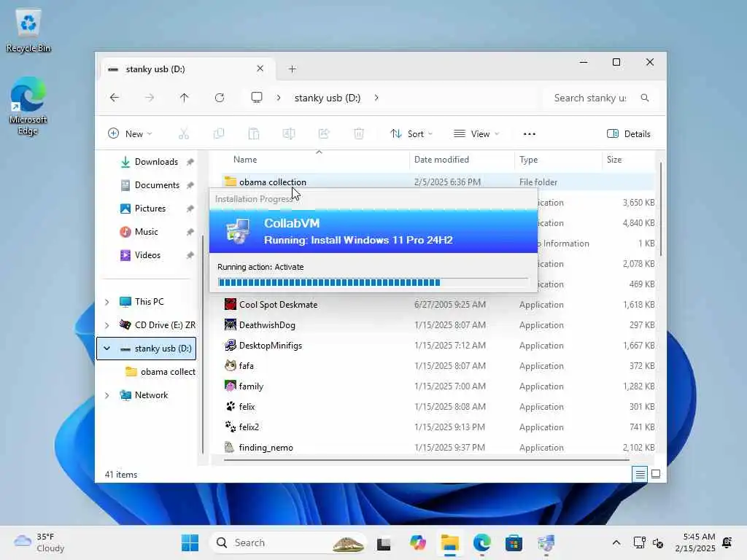This screenshot has width=747, height=560.
Task: Open the clock showing 5:45 AM
Action: coord(695,542)
